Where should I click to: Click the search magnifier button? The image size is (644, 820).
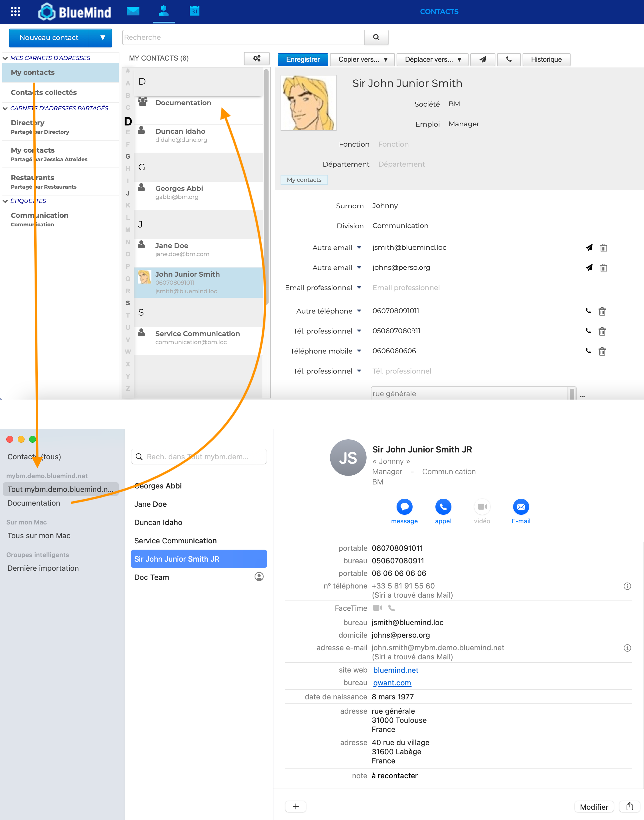click(x=376, y=37)
